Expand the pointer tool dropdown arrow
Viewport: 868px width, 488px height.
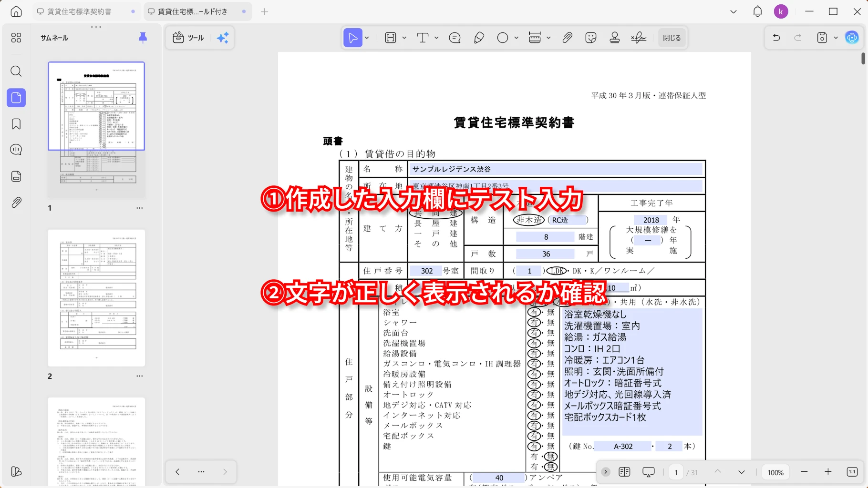(x=367, y=38)
